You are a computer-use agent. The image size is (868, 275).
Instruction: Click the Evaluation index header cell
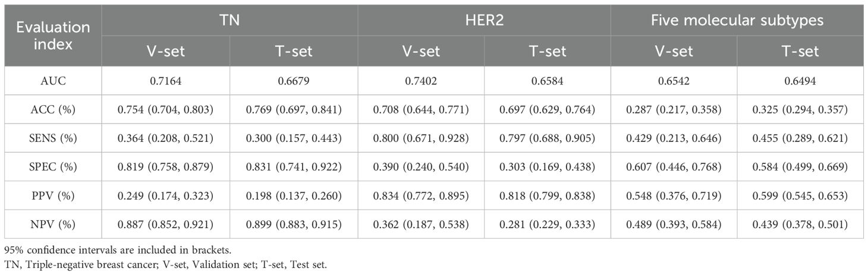point(52,36)
